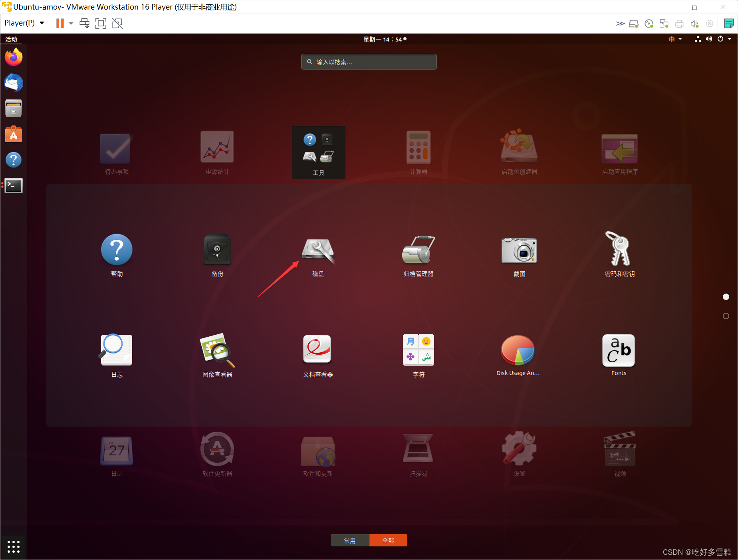Open the Help (帮助) app

[x=117, y=255]
